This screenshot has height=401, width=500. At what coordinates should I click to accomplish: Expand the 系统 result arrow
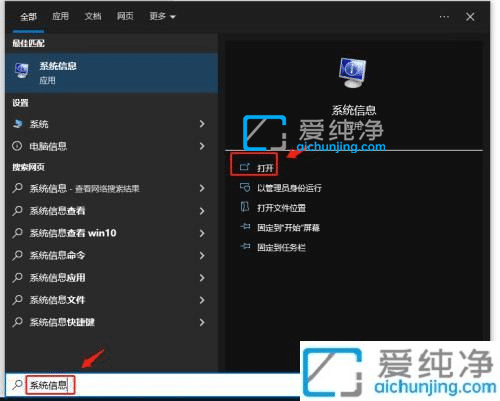click(x=202, y=124)
